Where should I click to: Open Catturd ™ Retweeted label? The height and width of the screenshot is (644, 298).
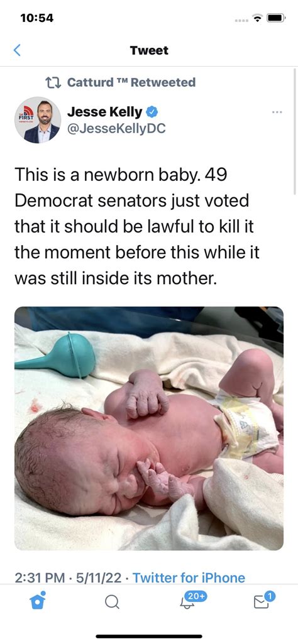coord(131,82)
